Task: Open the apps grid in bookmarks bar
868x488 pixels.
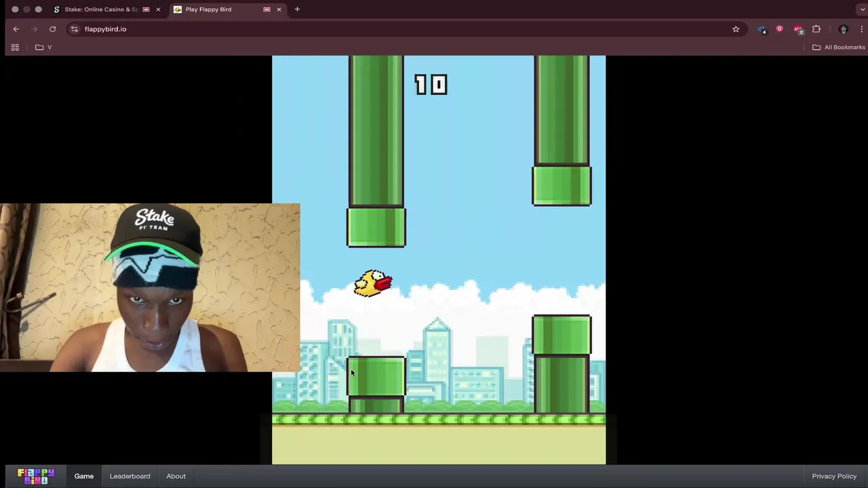Action: click(x=15, y=47)
